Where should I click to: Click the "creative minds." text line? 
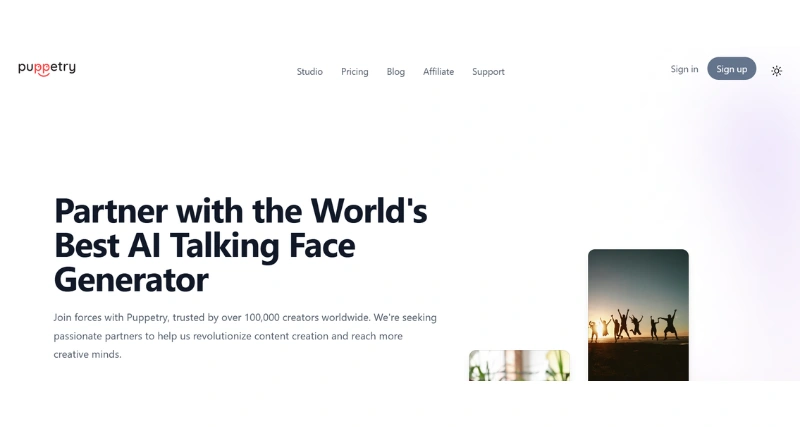[88, 355]
